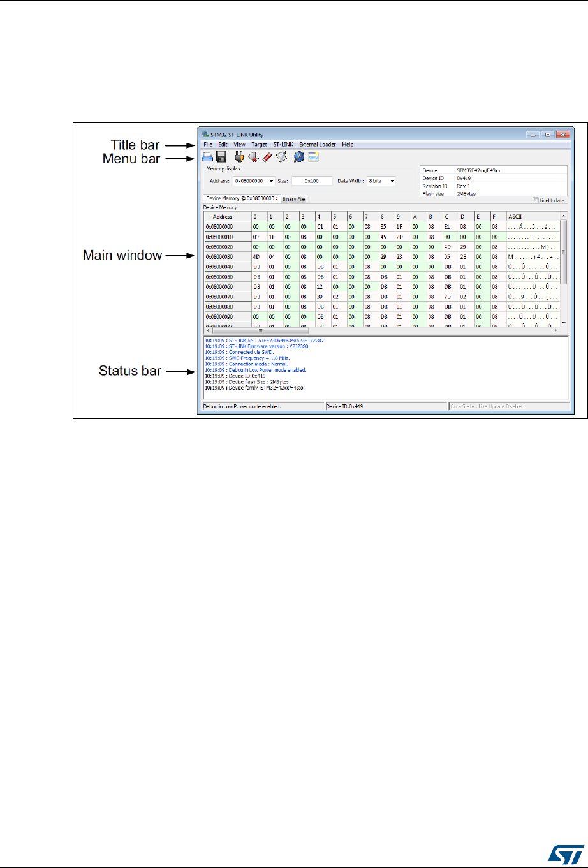Click cell C1 in row 0x08000000

click(x=323, y=226)
